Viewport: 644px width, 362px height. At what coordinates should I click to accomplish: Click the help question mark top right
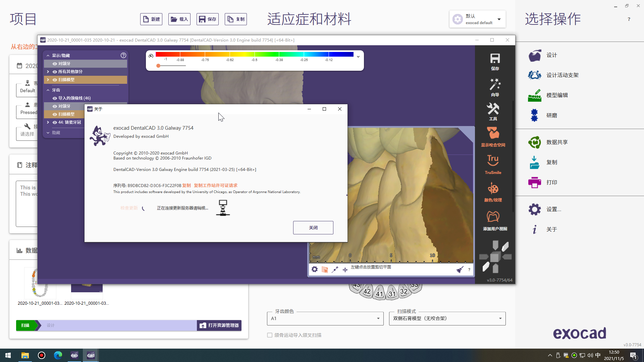(629, 19)
